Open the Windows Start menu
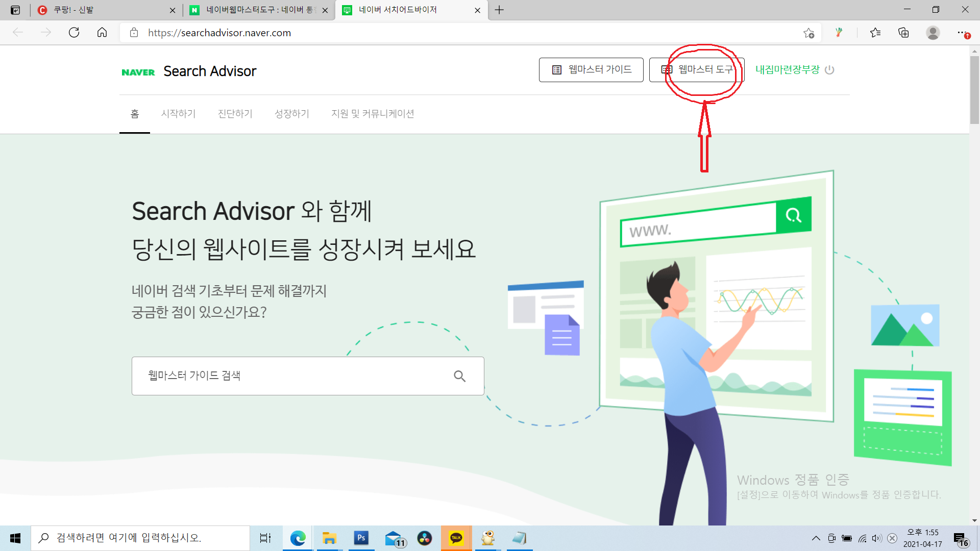 pyautogui.click(x=15, y=538)
